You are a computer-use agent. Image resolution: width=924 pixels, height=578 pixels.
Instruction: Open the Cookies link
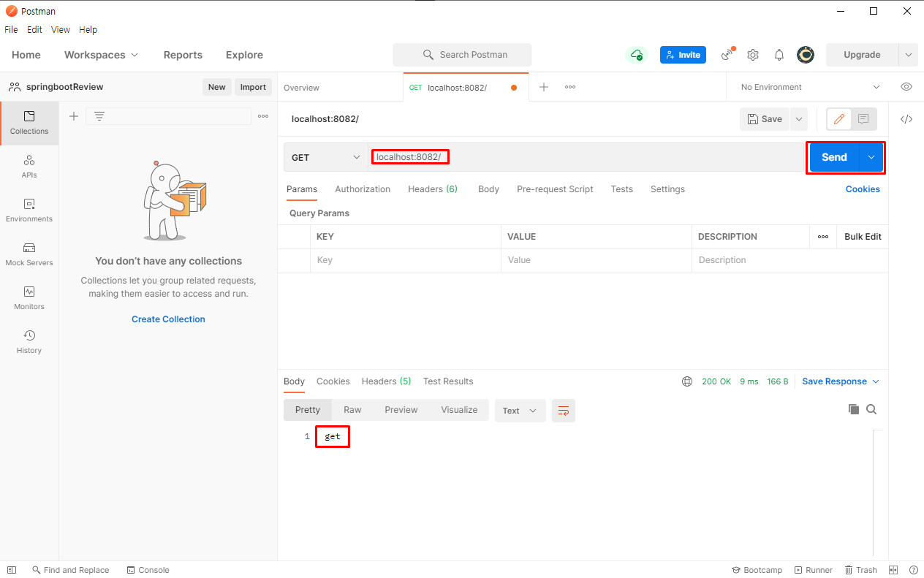point(863,189)
